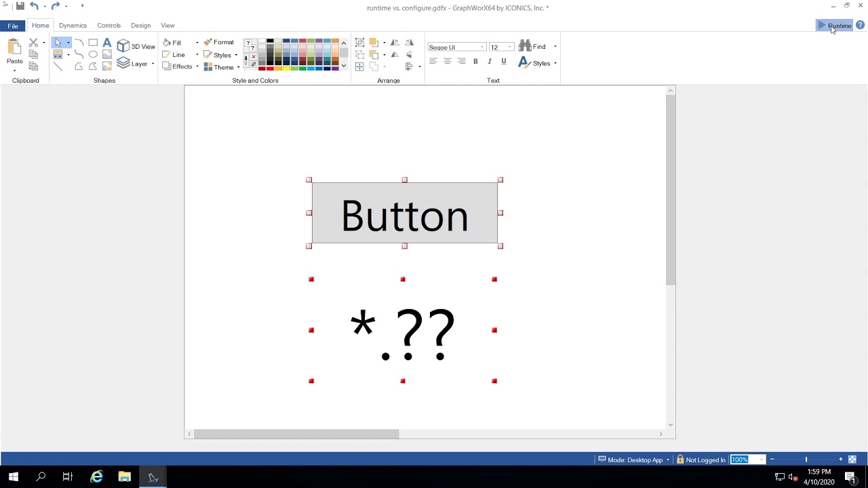Pick the red color swatch
868x488 pixels.
270,68
